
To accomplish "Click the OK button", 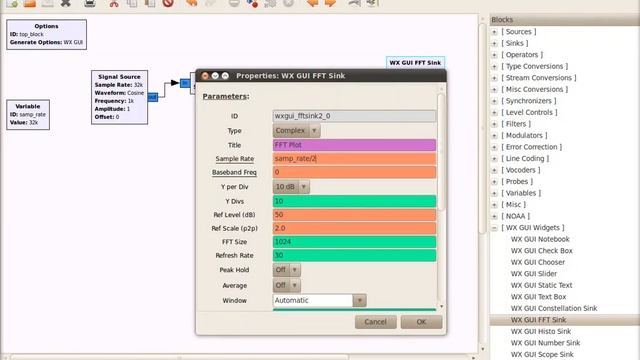I will point(421,322).
